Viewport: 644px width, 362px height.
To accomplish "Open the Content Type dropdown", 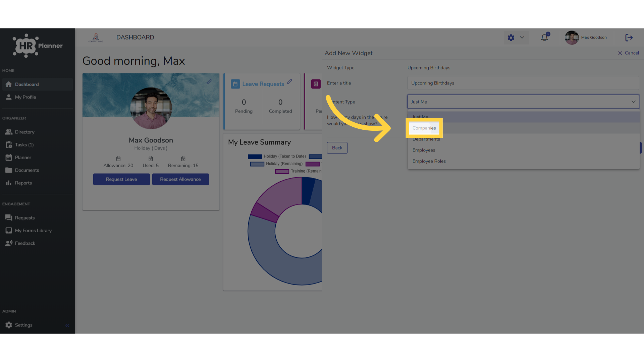I will [x=523, y=102].
